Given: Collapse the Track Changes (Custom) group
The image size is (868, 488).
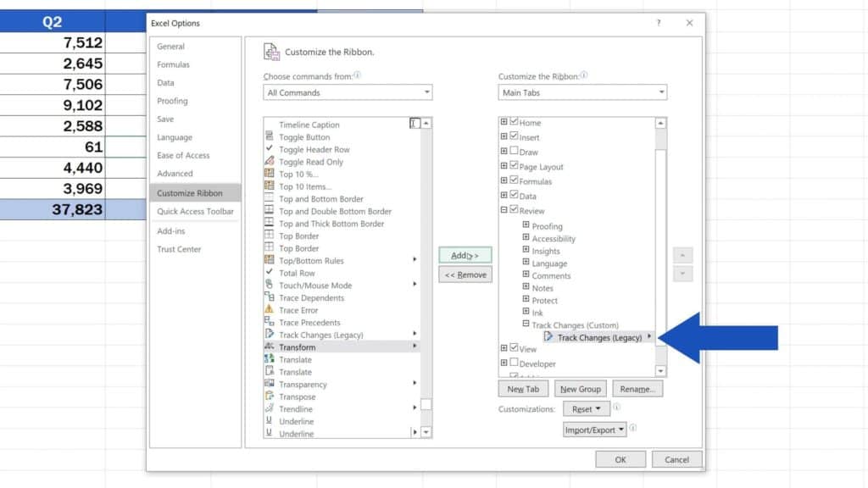Looking at the screenshot, I should 526,324.
